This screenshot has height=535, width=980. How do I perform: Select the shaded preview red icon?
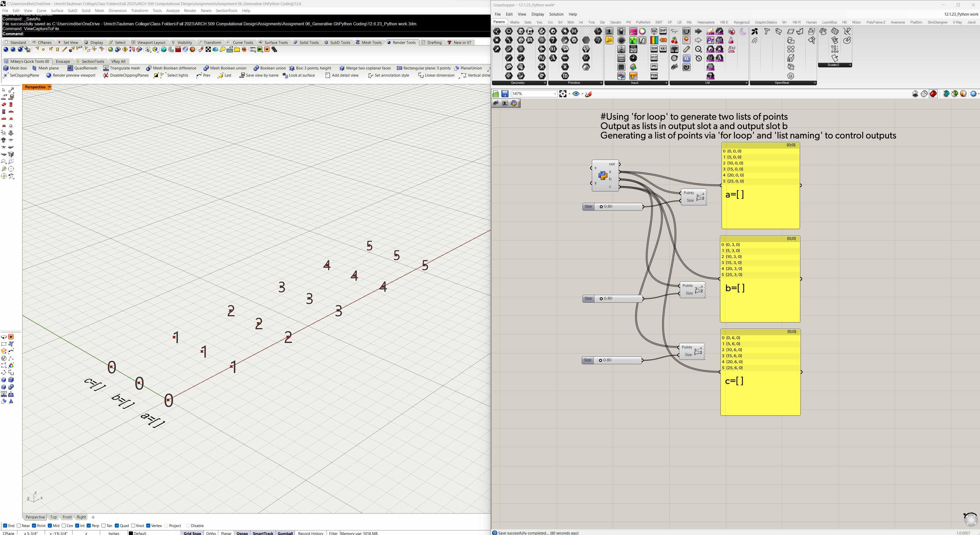[x=933, y=93]
